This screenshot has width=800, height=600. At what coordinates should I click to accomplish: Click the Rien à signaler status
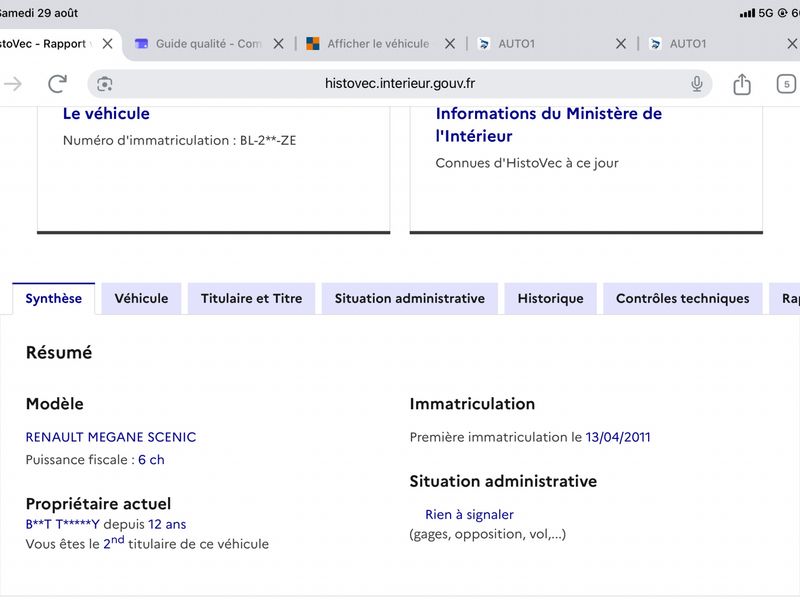(x=469, y=514)
